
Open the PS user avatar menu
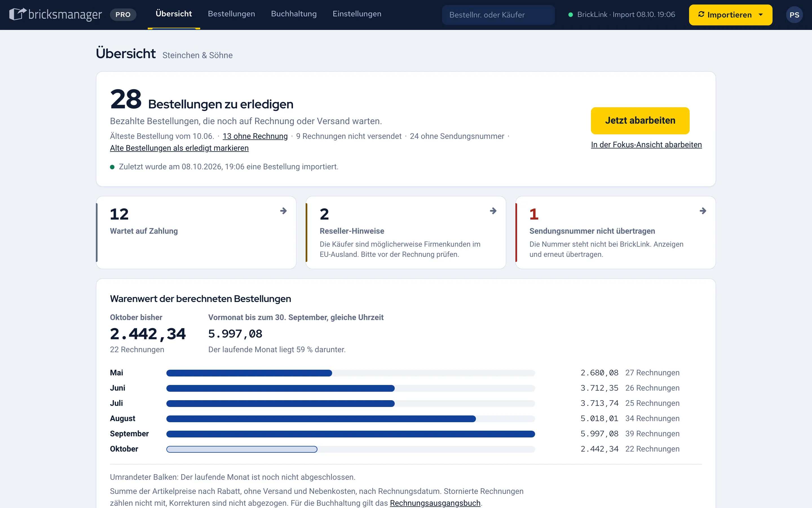click(794, 15)
